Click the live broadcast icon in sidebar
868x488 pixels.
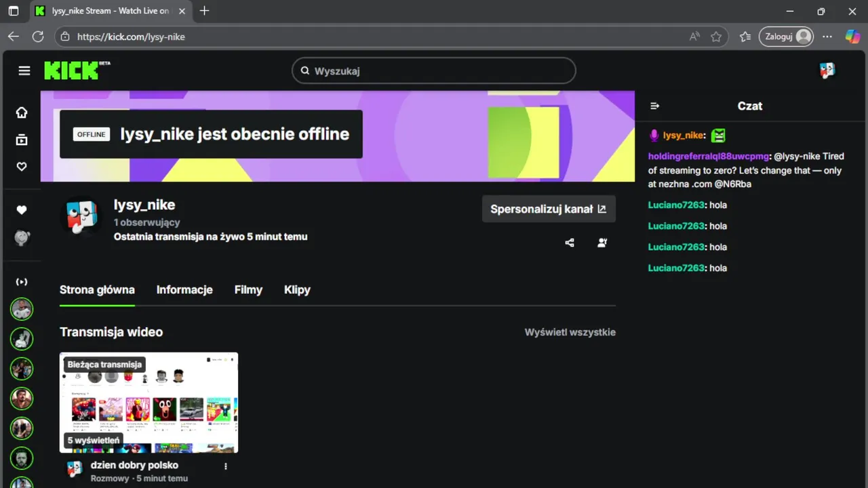pyautogui.click(x=22, y=281)
